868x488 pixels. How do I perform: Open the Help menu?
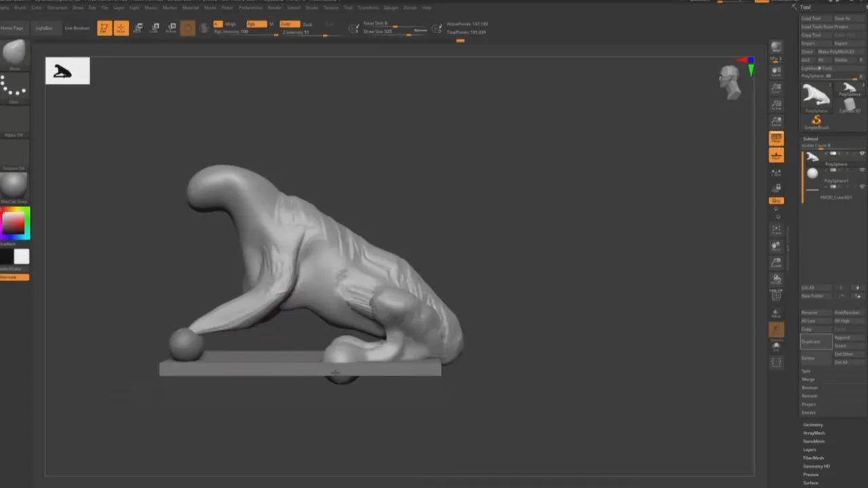[427, 7]
